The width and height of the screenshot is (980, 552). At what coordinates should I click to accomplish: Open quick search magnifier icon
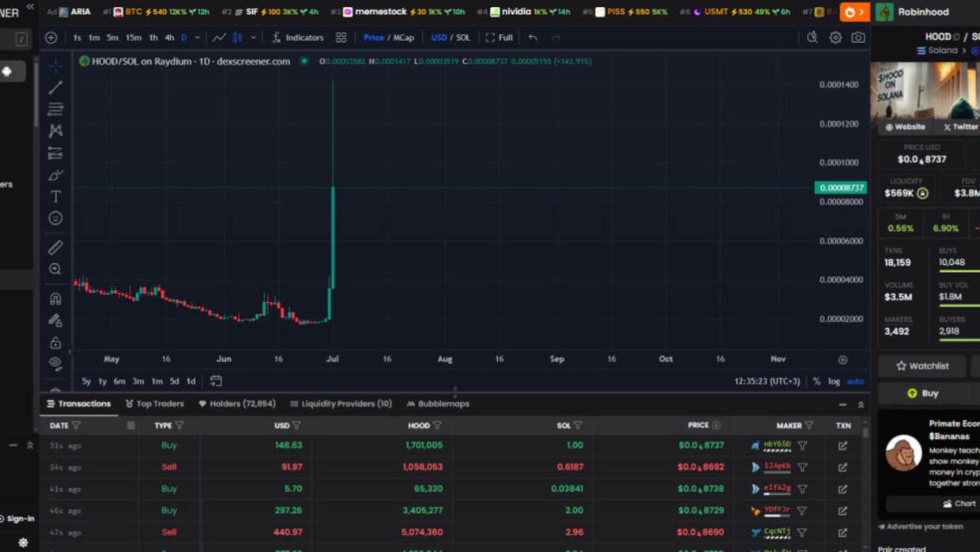click(x=812, y=37)
